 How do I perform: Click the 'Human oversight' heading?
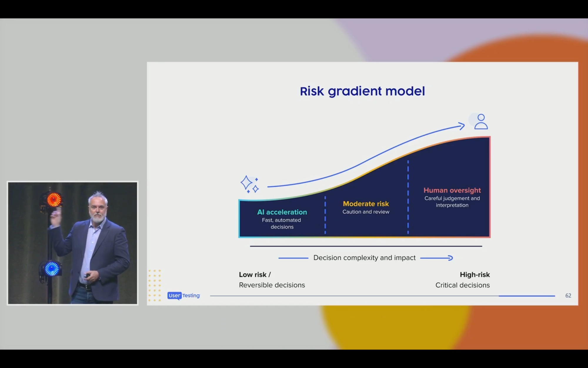pos(452,190)
